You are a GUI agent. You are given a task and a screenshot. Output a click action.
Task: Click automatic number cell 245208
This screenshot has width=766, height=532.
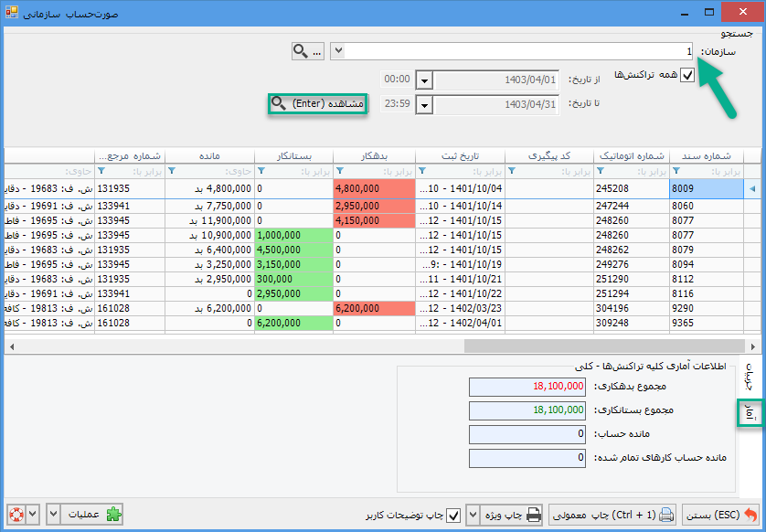tap(632, 188)
